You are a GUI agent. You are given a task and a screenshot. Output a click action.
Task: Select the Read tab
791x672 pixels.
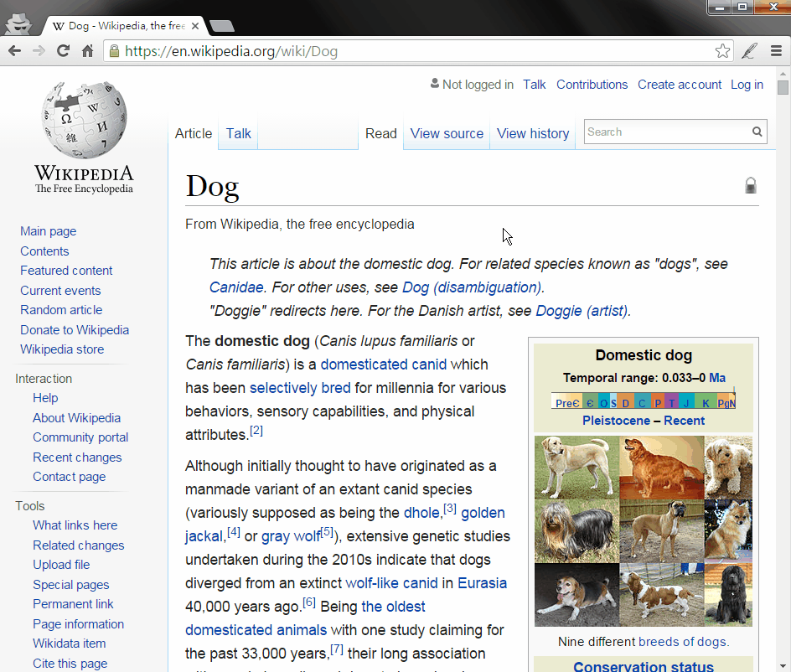(381, 134)
